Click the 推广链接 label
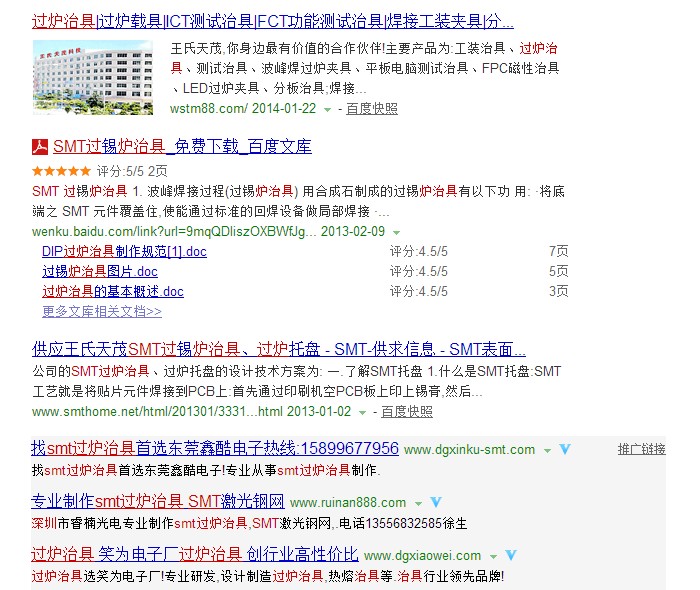Image resolution: width=700 pixels, height=590 pixels. pos(642,449)
